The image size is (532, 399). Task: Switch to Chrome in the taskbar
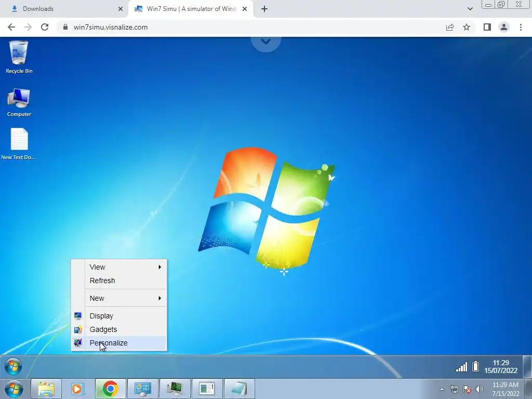click(x=110, y=389)
